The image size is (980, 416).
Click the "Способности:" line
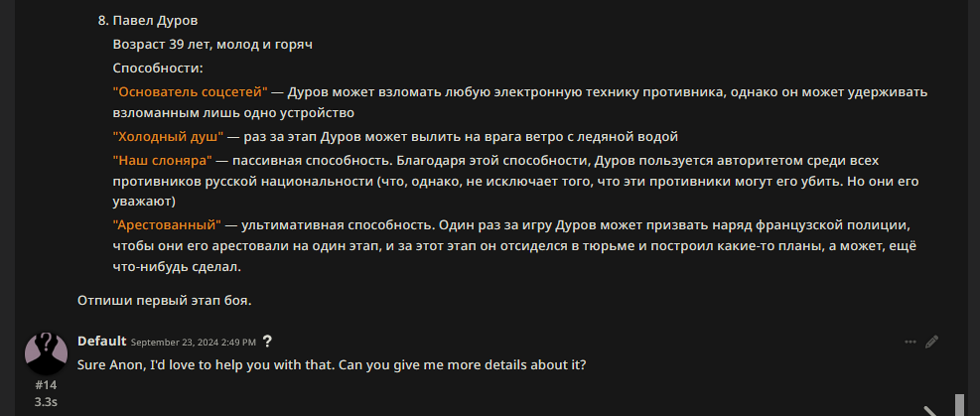point(158,69)
